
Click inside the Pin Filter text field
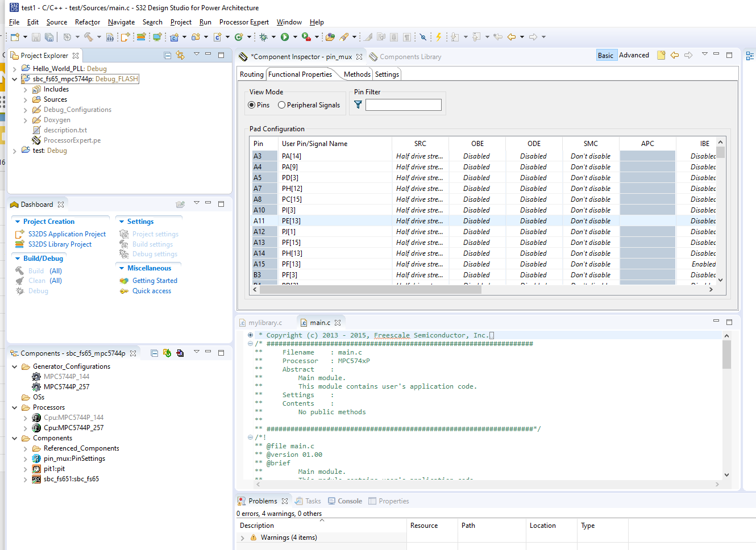(403, 105)
